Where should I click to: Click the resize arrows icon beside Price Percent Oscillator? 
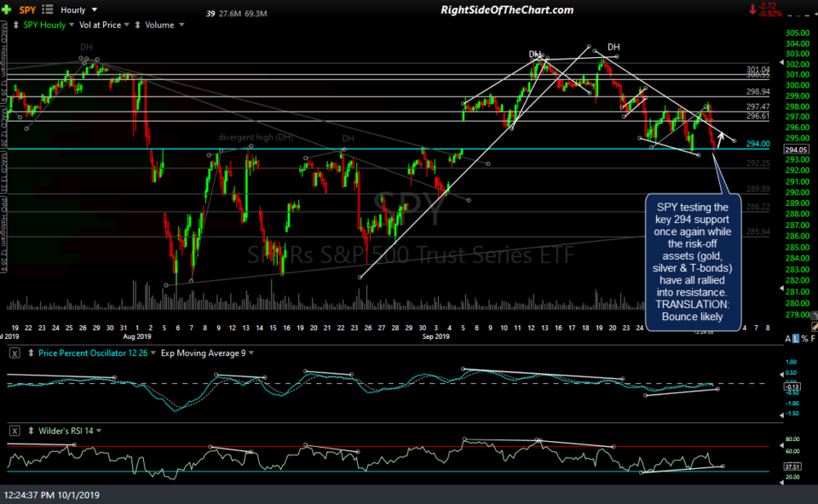[x=31, y=353]
